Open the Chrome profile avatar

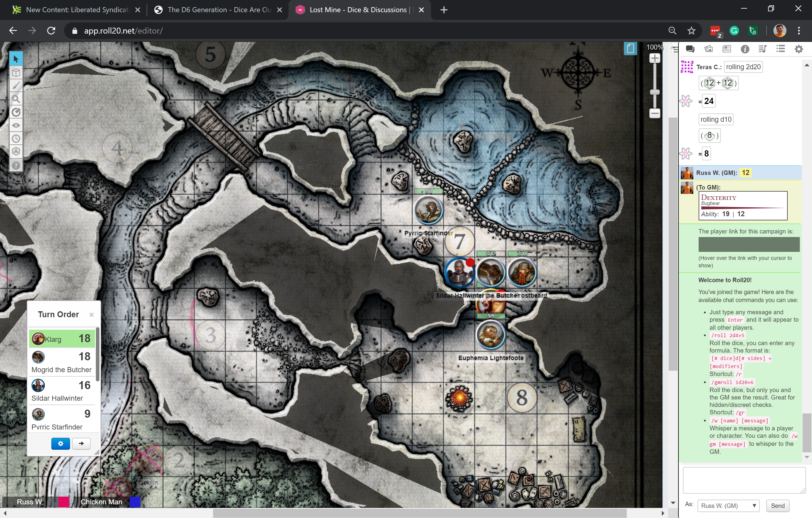point(780,31)
